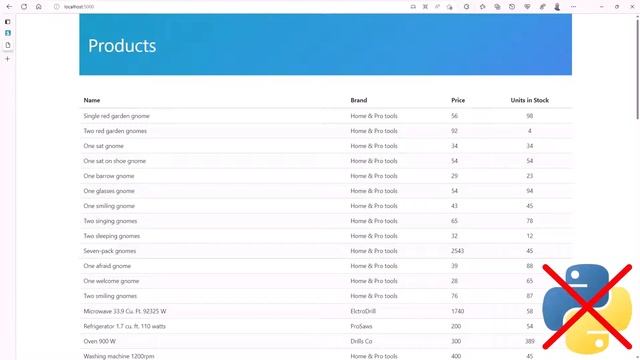Open the tab actions menu in sidebar
This screenshot has width=640, height=360.
[8, 22]
